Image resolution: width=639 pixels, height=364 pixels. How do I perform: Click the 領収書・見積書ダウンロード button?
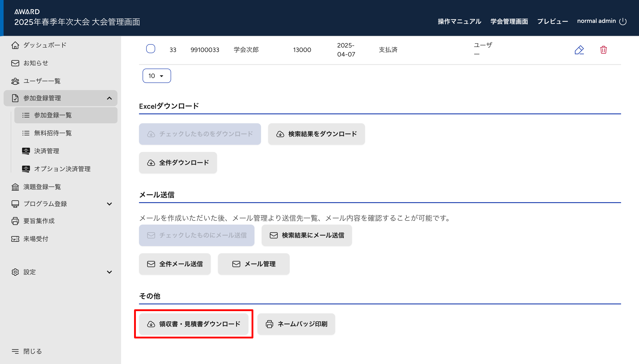coord(193,324)
